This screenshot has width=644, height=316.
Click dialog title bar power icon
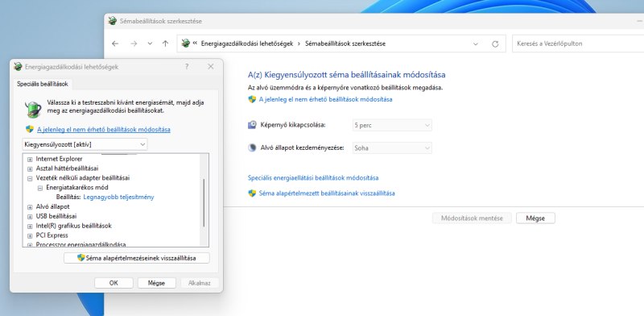[x=18, y=67]
